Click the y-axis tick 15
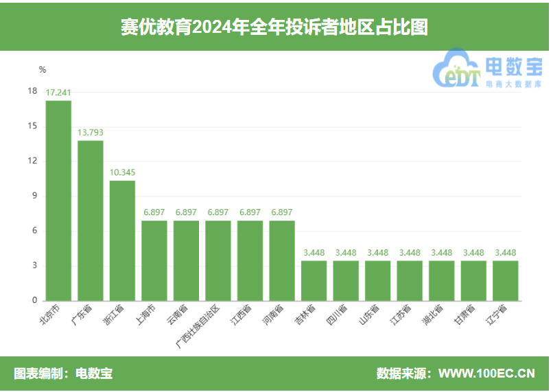The image size is (551, 392). click(x=32, y=126)
